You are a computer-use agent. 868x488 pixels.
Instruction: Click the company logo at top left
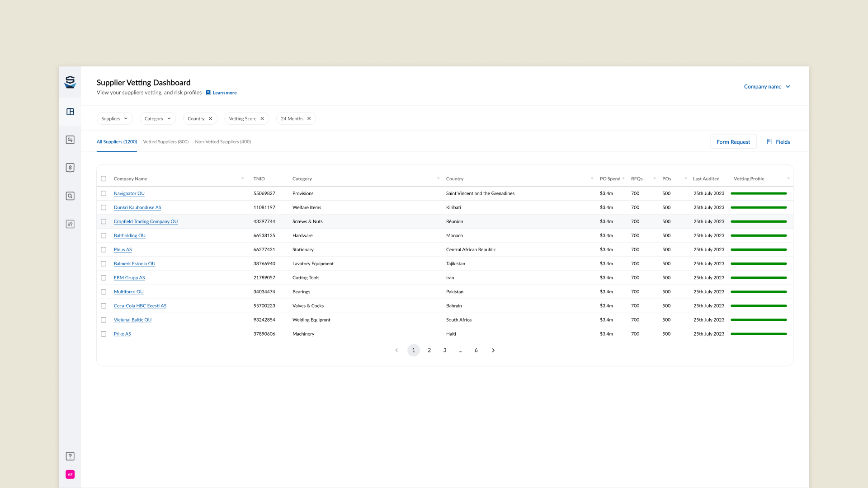[x=70, y=82]
